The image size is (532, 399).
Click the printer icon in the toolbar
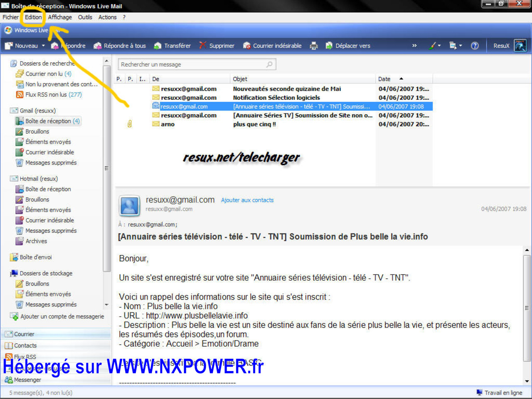(314, 46)
